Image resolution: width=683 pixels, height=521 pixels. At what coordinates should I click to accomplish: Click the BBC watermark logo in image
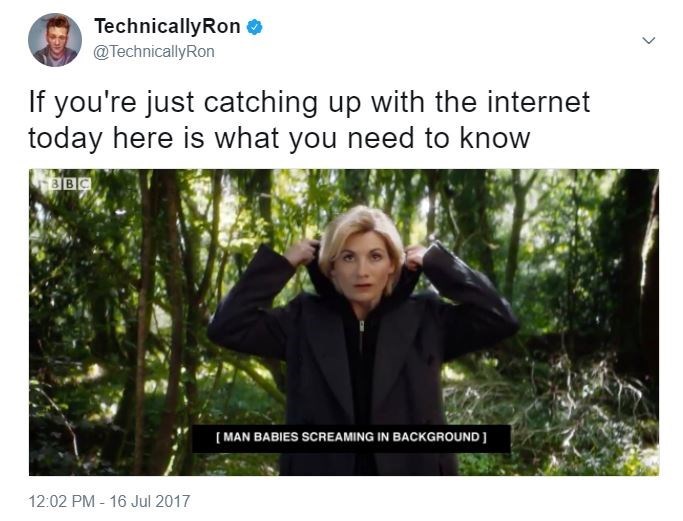[x=71, y=184]
